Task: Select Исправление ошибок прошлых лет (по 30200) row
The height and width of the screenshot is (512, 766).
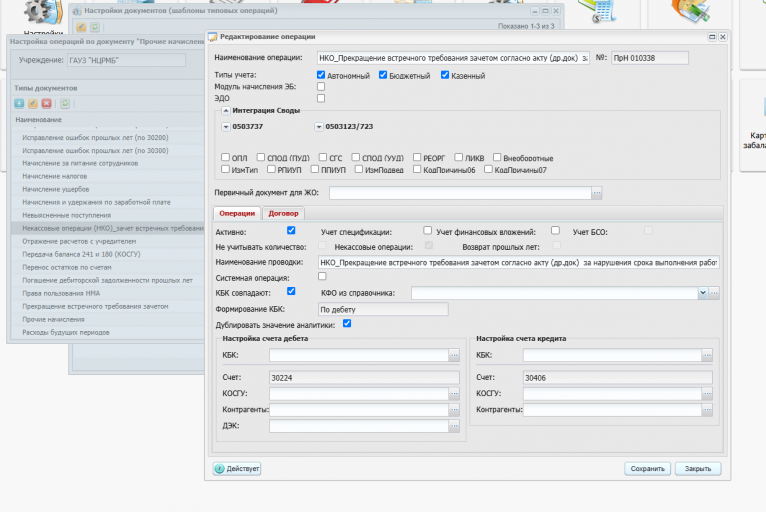Action: coord(107,138)
